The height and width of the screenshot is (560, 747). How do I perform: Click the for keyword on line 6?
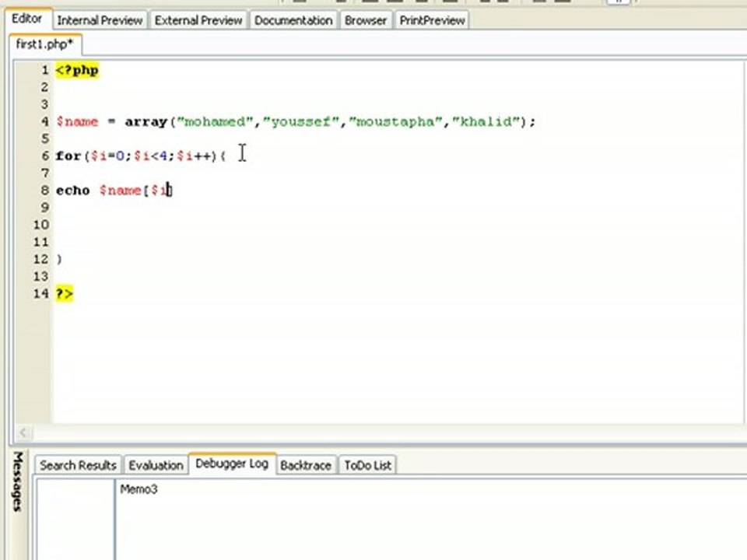[x=68, y=156]
